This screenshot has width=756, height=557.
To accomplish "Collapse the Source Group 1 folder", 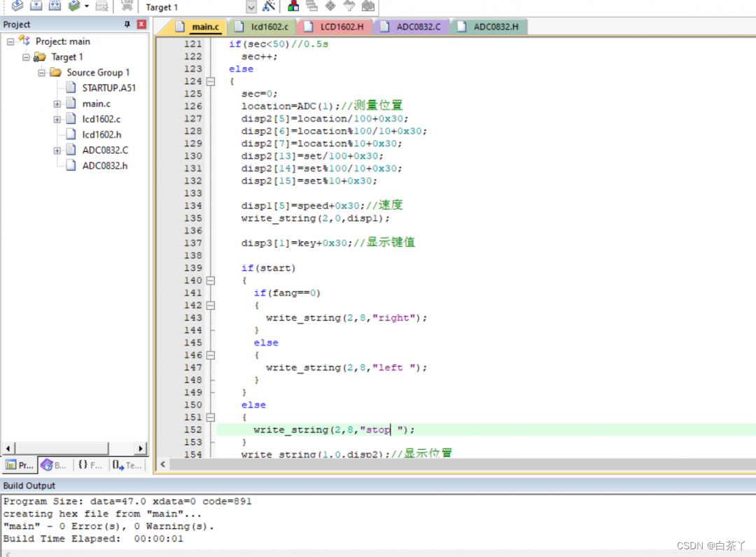I will click(41, 73).
